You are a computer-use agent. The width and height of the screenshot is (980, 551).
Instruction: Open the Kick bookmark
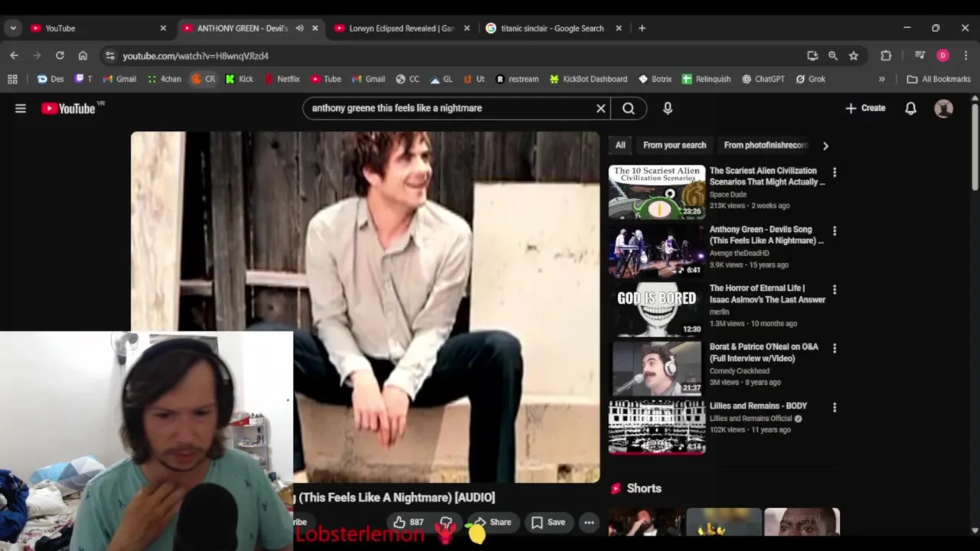239,79
